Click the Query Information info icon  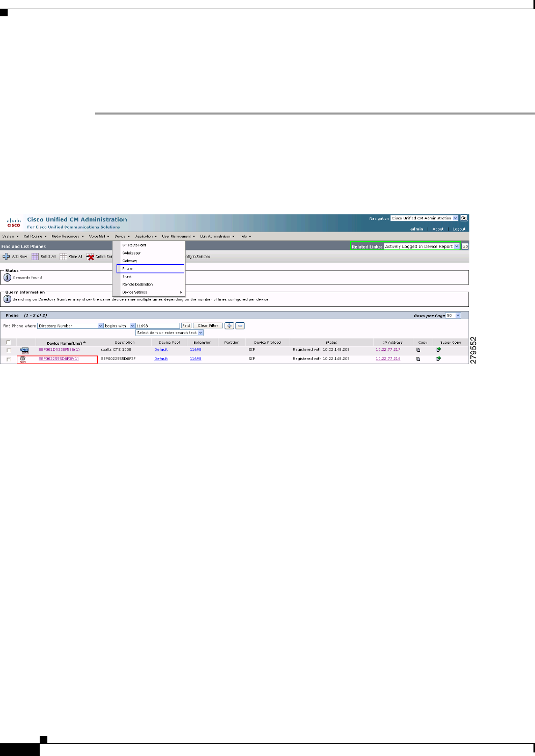click(x=7, y=299)
